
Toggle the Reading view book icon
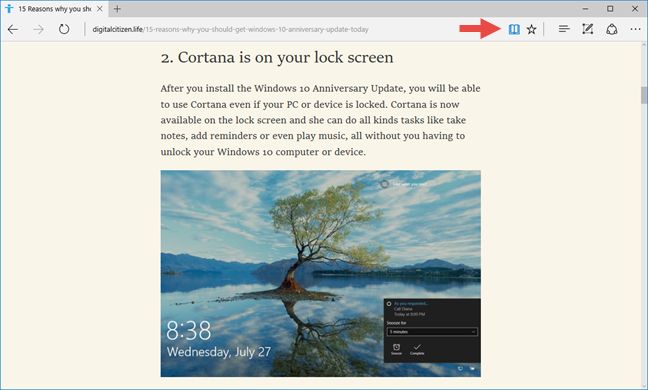[x=514, y=29]
